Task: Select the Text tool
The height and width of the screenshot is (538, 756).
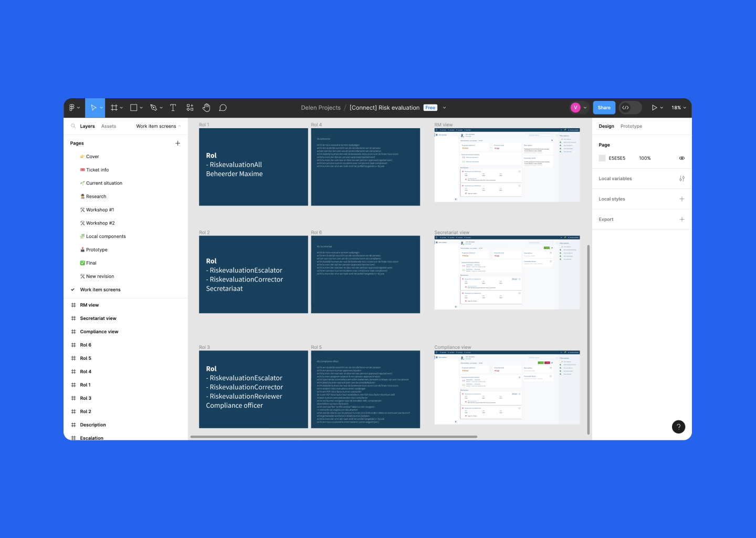Action: click(x=173, y=108)
